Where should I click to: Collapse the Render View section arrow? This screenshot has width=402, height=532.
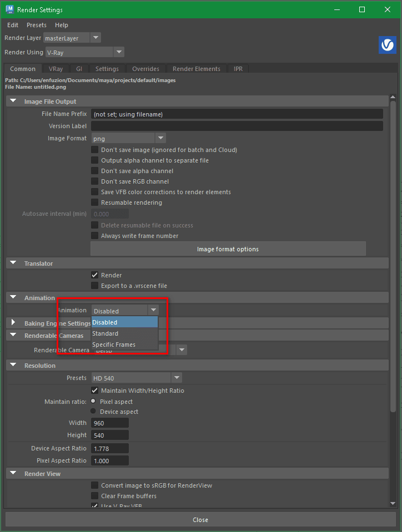[13, 474]
